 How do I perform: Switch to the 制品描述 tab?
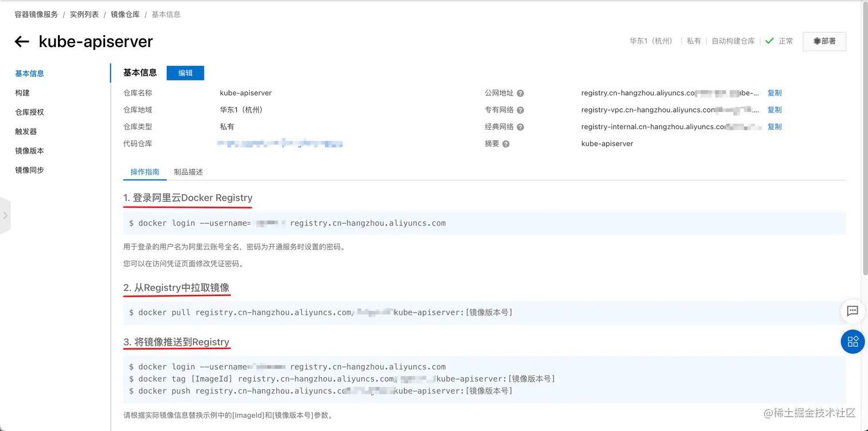pyautogui.click(x=188, y=172)
